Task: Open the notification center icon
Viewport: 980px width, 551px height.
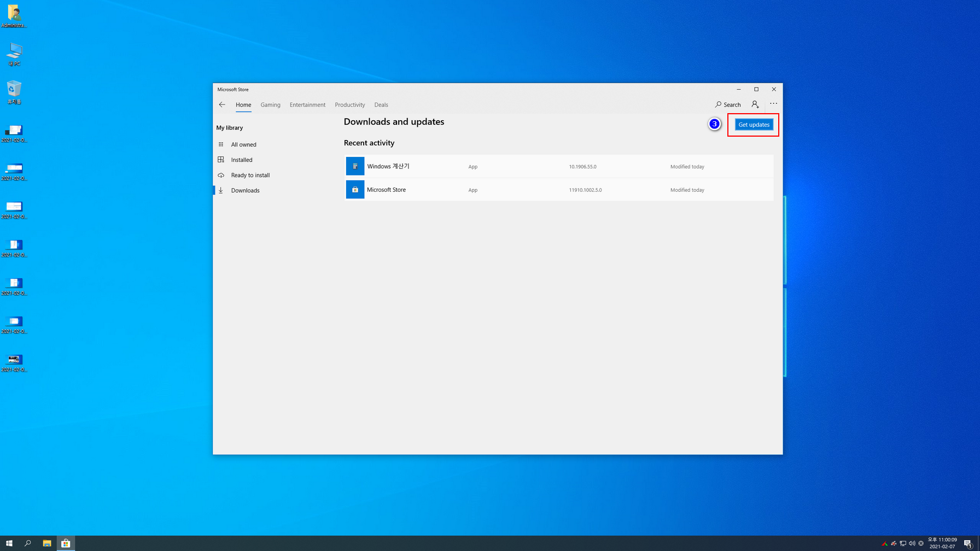Action: (967, 543)
